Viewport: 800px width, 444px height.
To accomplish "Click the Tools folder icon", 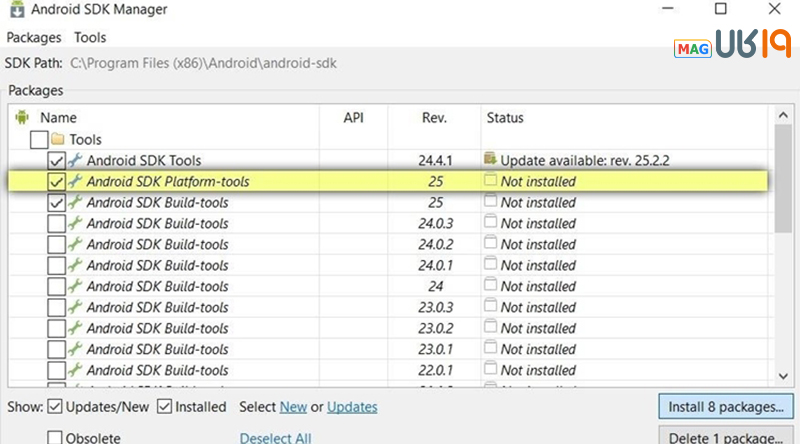I will pos(58,140).
